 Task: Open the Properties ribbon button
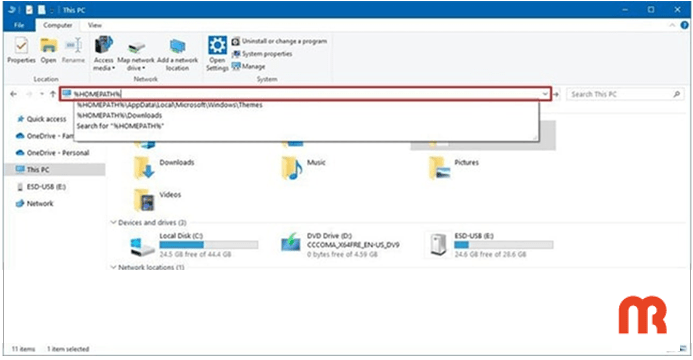(x=21, y=51)
